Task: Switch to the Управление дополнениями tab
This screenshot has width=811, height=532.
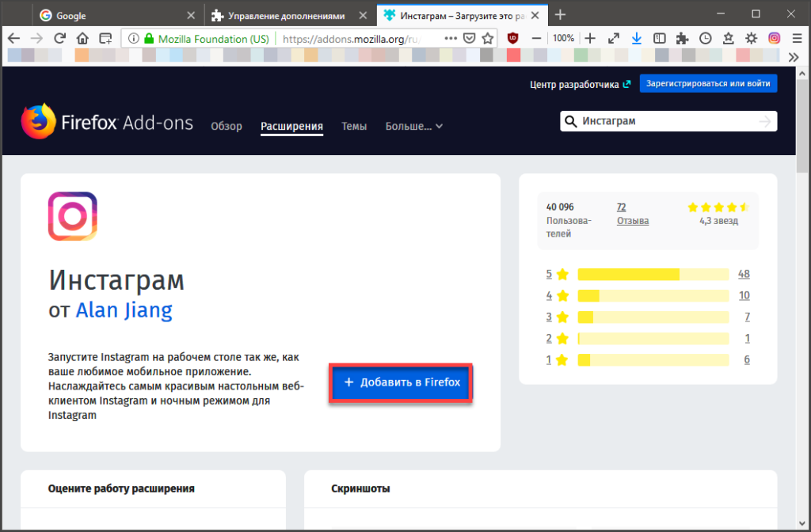Action: point(290,16)
